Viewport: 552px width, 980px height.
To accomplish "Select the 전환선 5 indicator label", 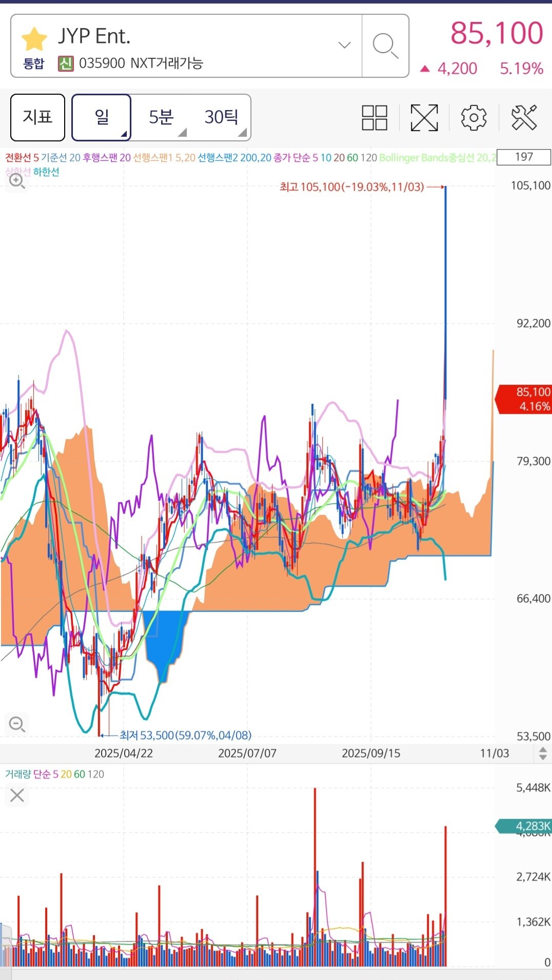I will 22,157.
